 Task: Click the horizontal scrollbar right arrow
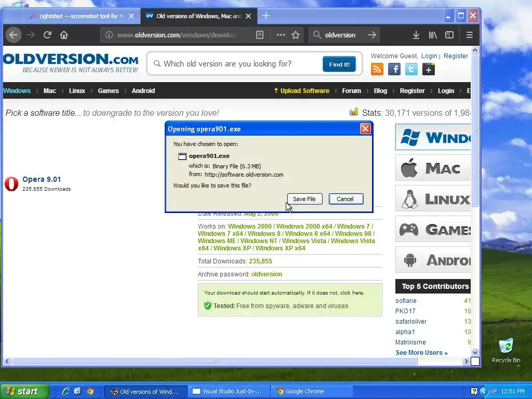coord(466,362)
